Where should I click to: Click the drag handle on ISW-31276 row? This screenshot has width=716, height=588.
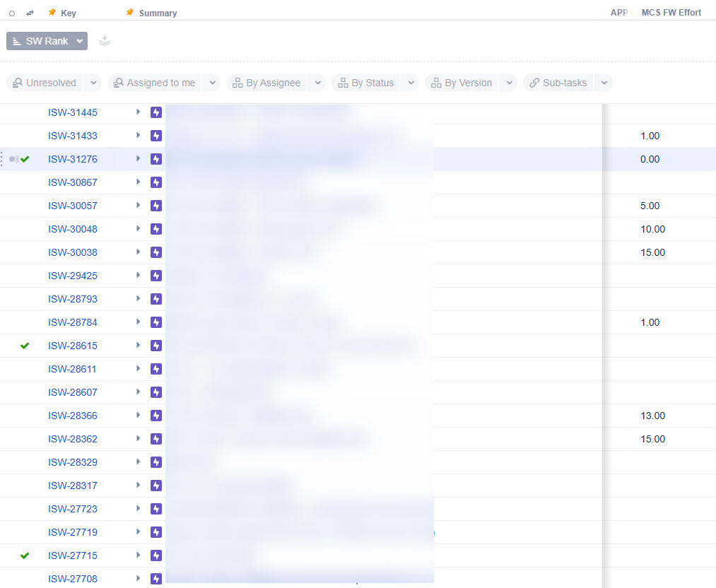pos(2,159)
